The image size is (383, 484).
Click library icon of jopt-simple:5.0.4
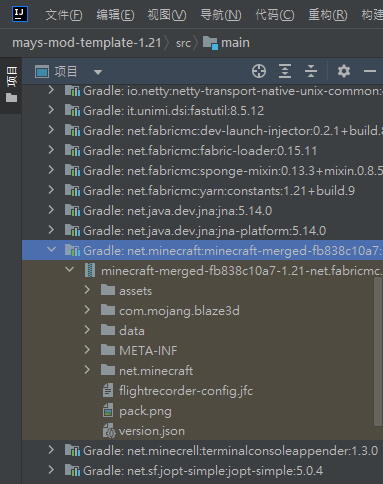[x=72, y=470]
